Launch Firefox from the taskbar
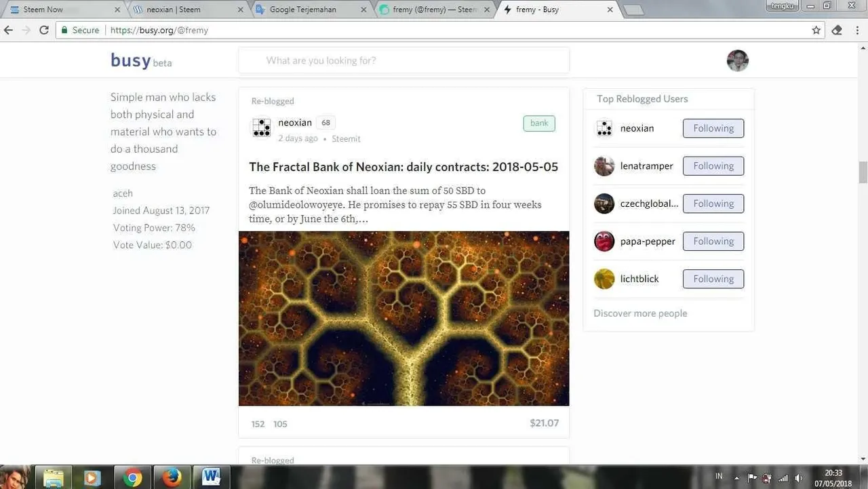The image size is (868, 489). pyautogui.click(x=172, y=477)
